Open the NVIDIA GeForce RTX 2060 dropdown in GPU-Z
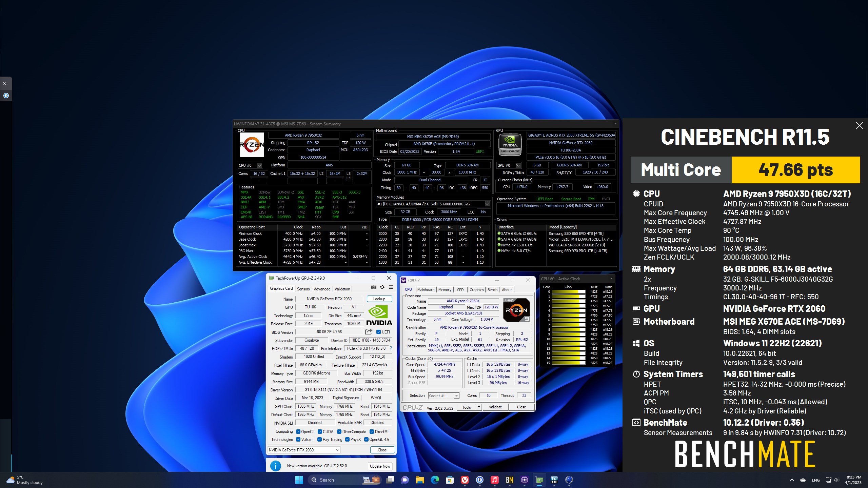Viewport: 868px width, 488px height. tap(304, 450)
